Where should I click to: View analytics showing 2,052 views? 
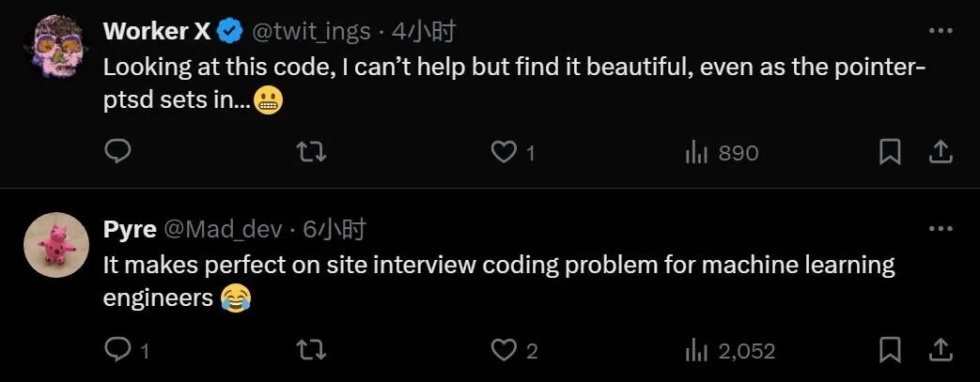coord(730,351)
